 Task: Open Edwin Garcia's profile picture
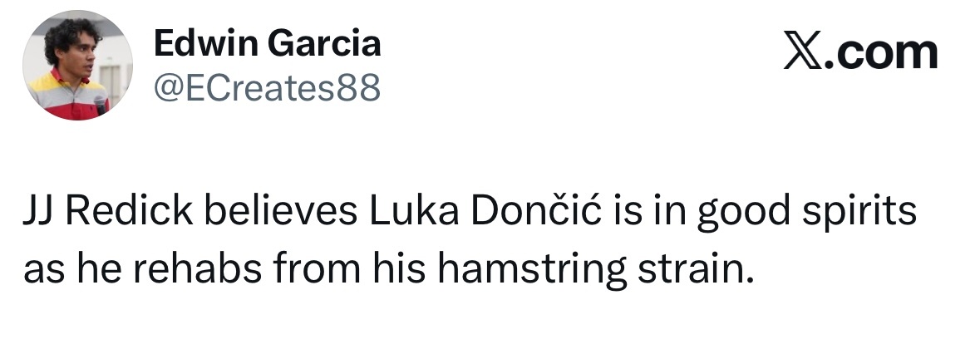point(77,66)
